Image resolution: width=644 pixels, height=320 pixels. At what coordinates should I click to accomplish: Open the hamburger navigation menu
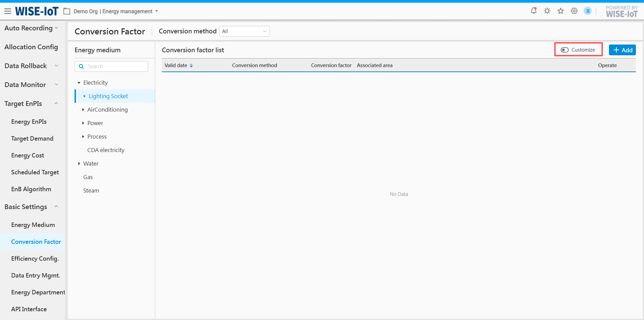[x=8, y=11]
